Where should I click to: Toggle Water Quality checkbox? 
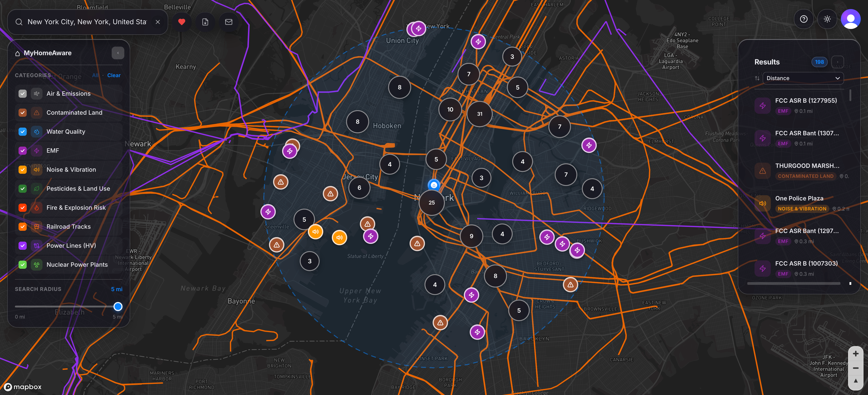(x=23, y=132)
